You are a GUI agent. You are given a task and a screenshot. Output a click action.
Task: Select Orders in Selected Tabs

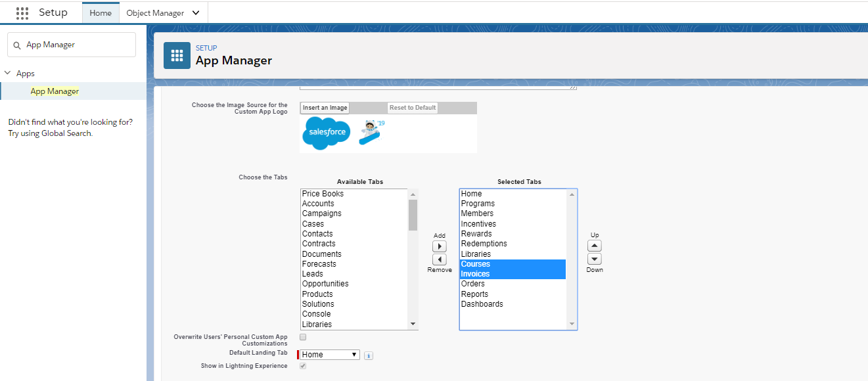[x=513, y=284]
